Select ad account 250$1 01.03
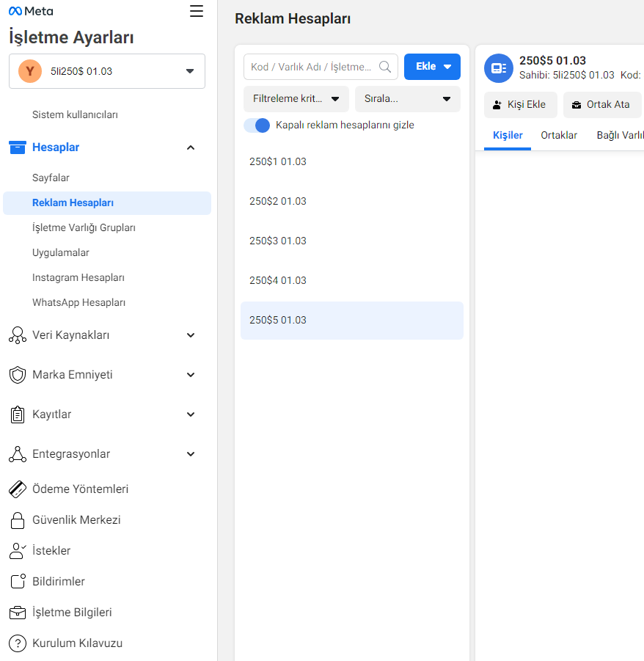The image size is (644, 661). (352, 162)
